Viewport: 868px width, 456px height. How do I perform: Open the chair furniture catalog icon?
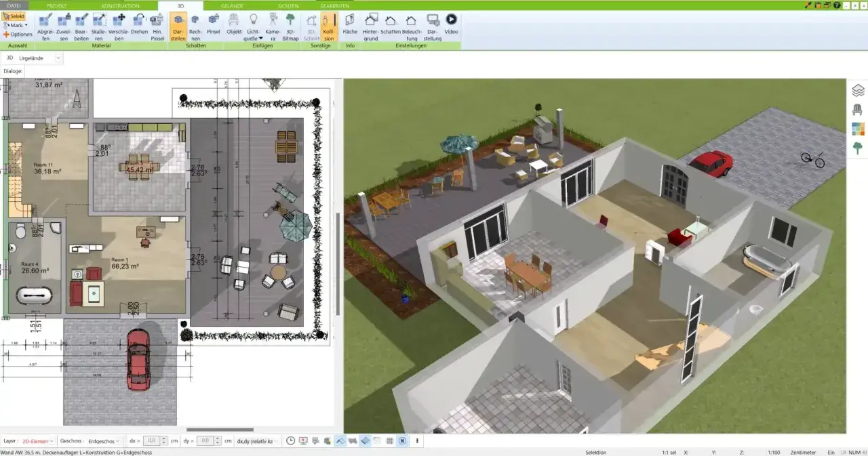[x=858, y=109]
